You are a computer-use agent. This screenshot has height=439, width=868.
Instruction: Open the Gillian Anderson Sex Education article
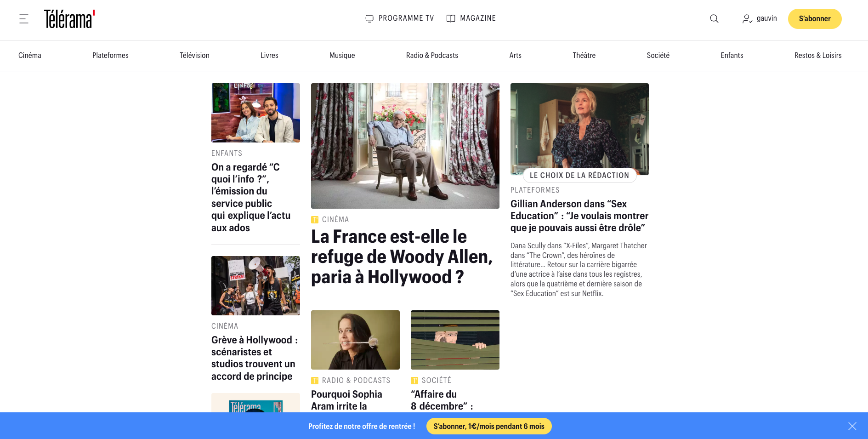pos(579,216)
